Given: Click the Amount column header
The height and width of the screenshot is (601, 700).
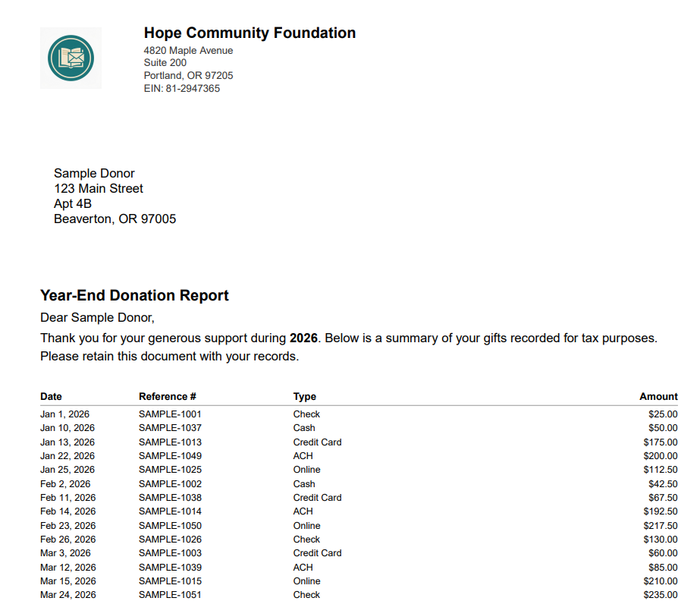Looking at the screenshot, I should (x=658, y=396).
